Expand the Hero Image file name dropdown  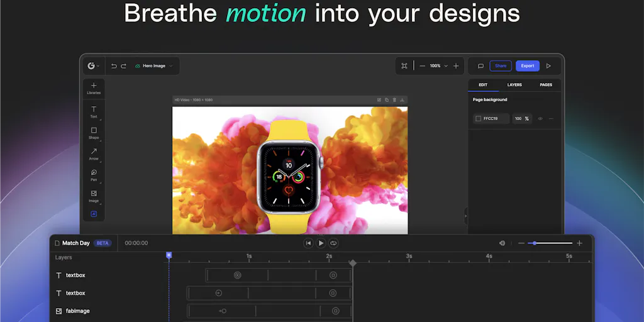tap(171, 65)
